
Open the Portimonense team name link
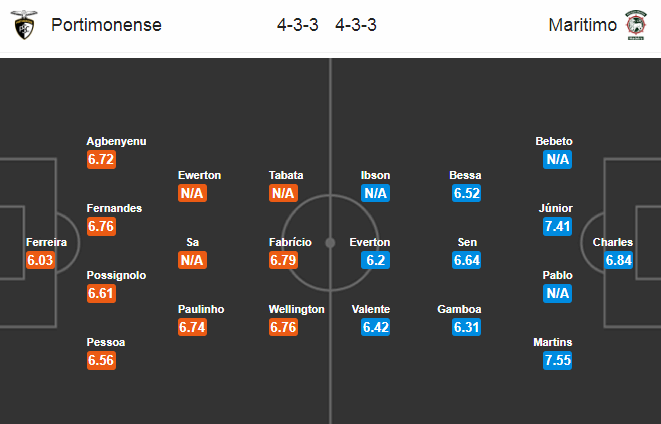point(106,25)
